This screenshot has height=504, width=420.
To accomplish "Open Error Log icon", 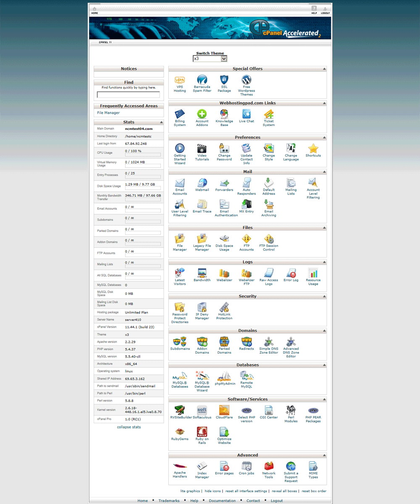I will pyautogui.click(x=291, y=273).
